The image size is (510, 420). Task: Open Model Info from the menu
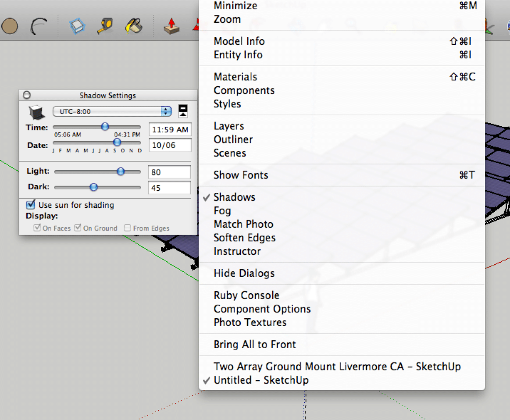pyautogui.click(x=239, y=41)
